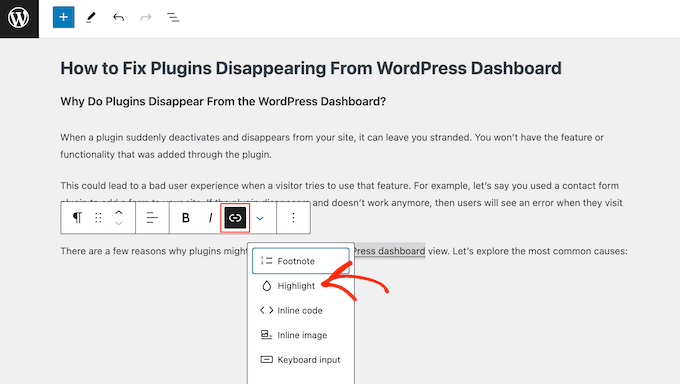Click the block drag handle dots
The height and width of the screenshot is (384, 680).
pos(98,217)
